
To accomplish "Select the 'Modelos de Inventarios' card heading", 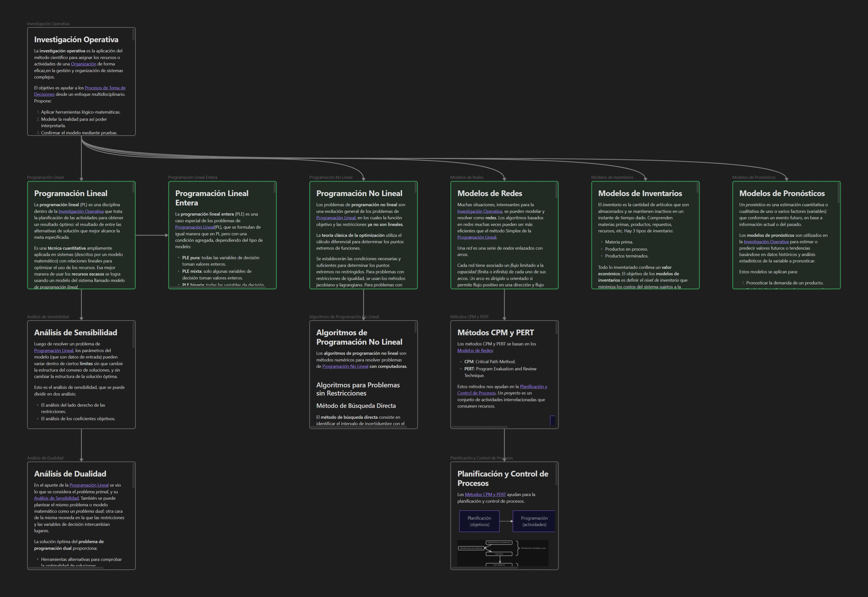I will (x=640, y=193).
